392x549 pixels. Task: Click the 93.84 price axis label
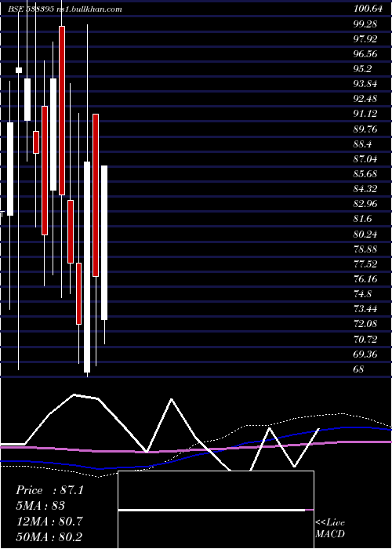tap(365, 84)
